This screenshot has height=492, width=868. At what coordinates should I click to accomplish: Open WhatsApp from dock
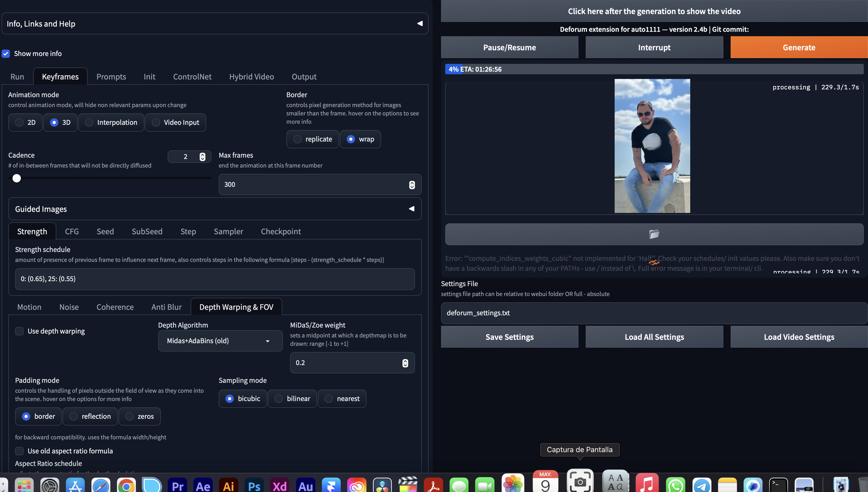coord(675,485)
